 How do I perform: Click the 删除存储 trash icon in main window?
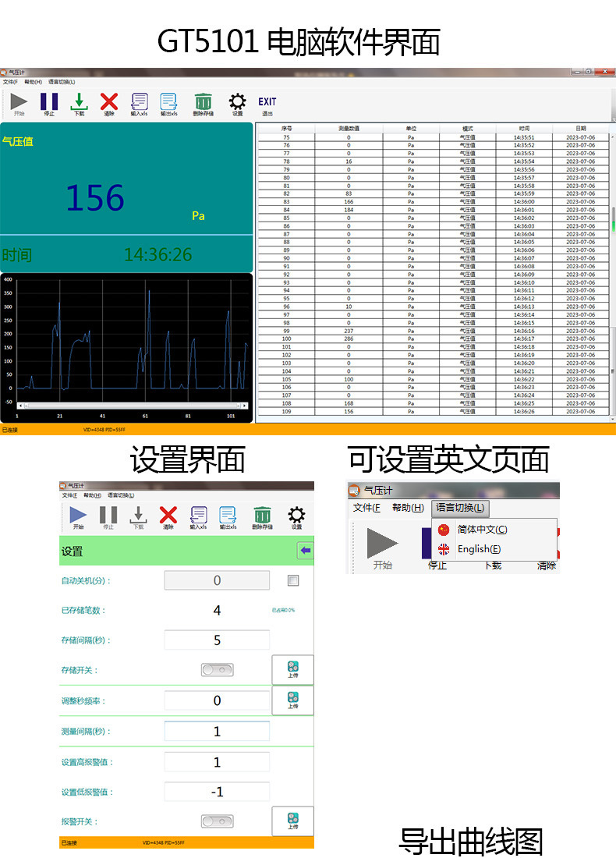(x=203, y=101)
